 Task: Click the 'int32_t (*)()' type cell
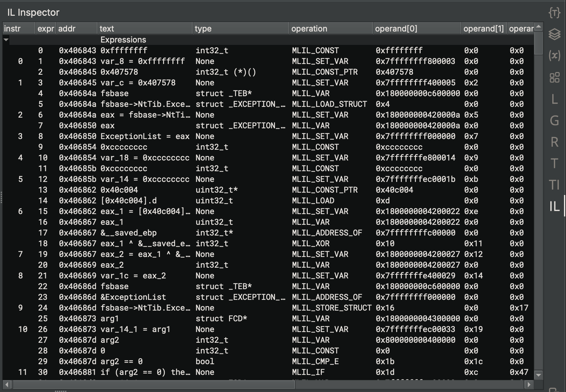click(226, 72)
